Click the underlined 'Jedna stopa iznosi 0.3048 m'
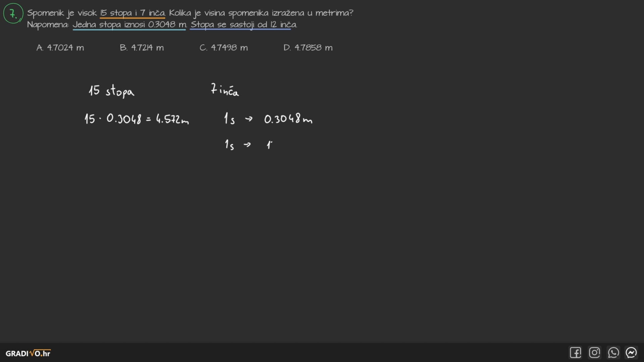 click(129, 24)
